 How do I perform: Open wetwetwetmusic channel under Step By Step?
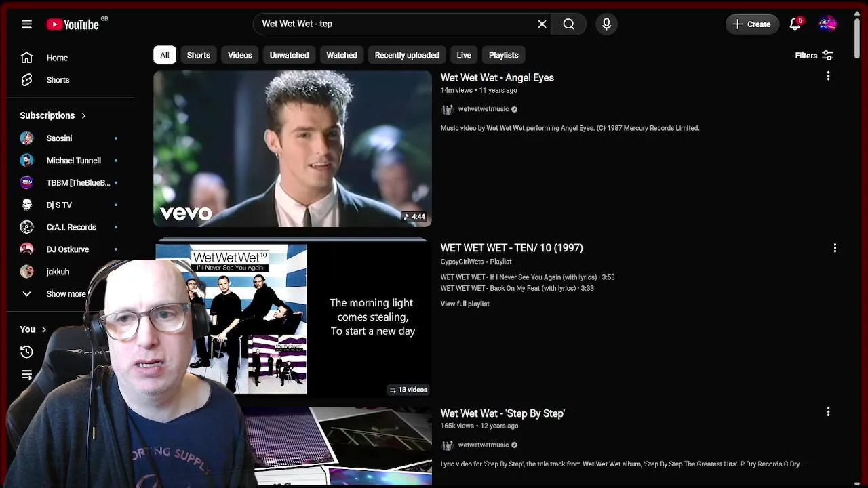(484, 445)
